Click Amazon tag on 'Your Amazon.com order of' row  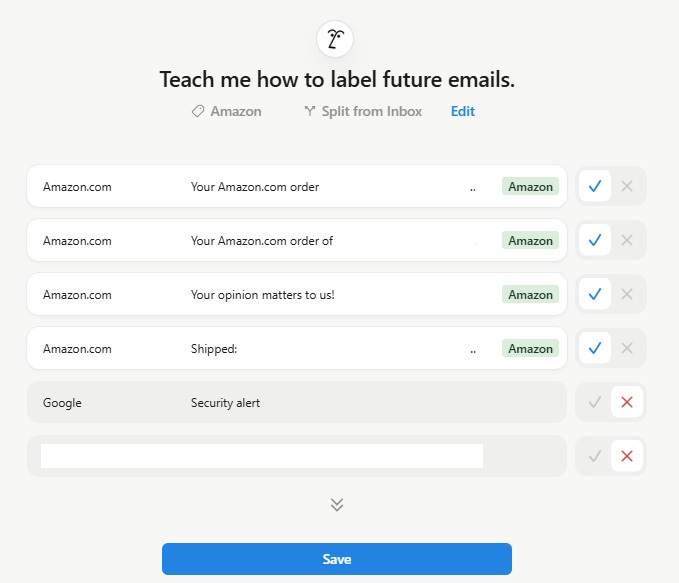pos(530,240)
